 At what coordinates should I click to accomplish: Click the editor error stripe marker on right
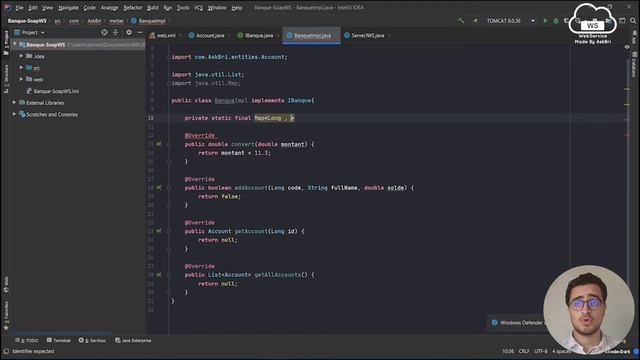pyautogui.click(x=627, y=135)
